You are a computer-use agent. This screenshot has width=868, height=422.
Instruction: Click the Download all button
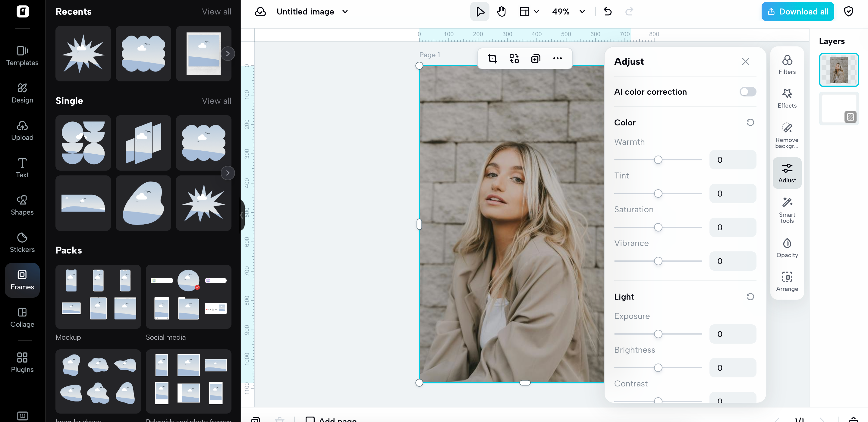pos(797,11)
